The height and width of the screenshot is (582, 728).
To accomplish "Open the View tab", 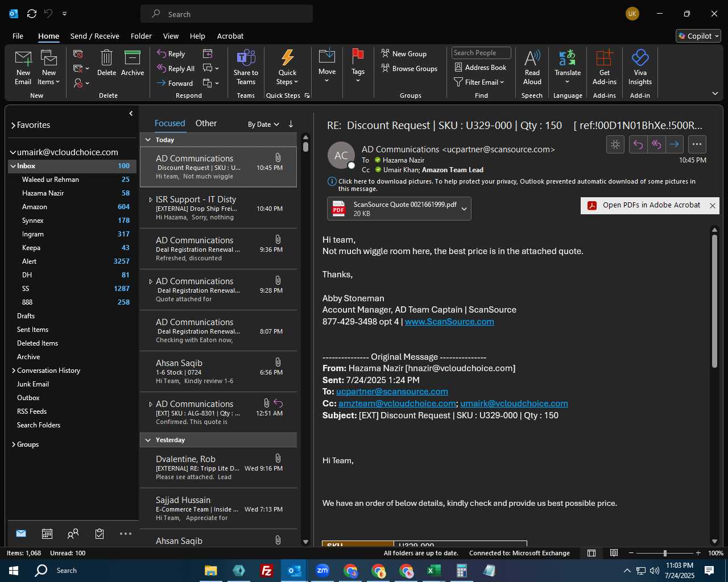I will [x=171, y=36].
